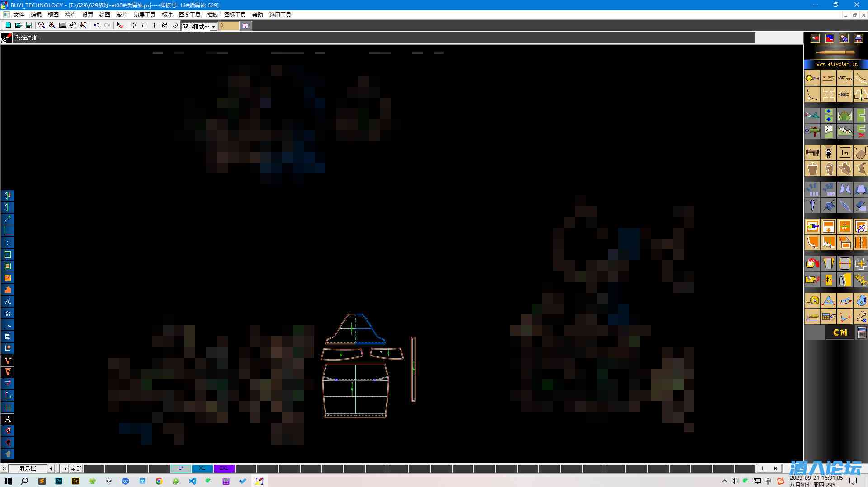This screenshot has height=487, width=868.
Task: Open Visual Studio Code from the taskbar
Action: coord(193,481)
